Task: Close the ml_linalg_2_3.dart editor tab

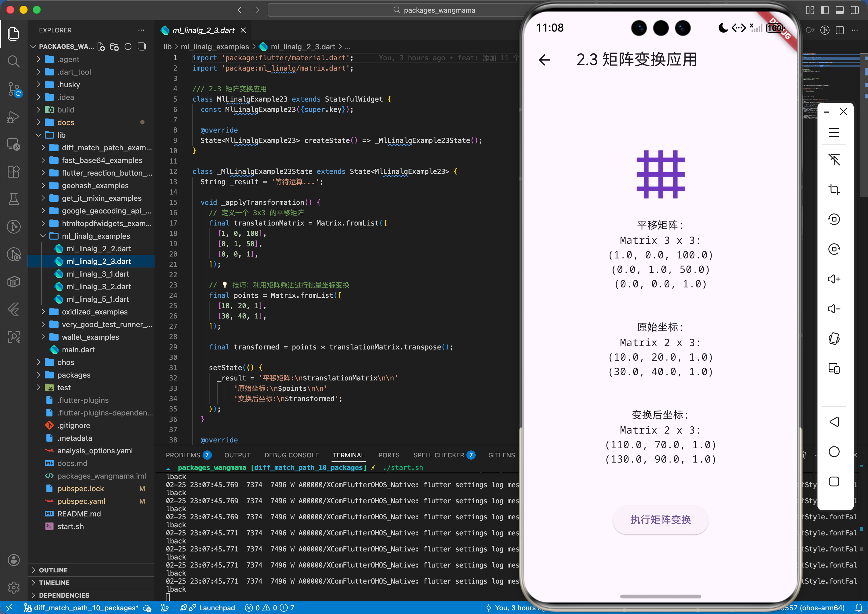Action: click(x=243, y=30)
